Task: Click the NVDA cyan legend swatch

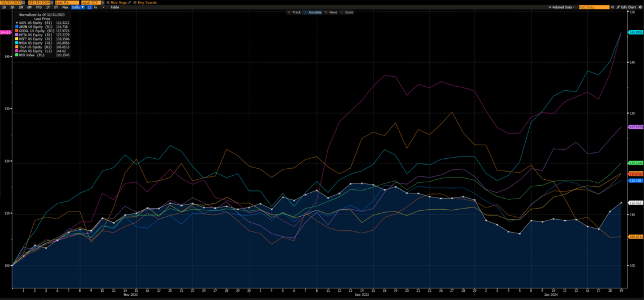Action: [x=17, y=42]
